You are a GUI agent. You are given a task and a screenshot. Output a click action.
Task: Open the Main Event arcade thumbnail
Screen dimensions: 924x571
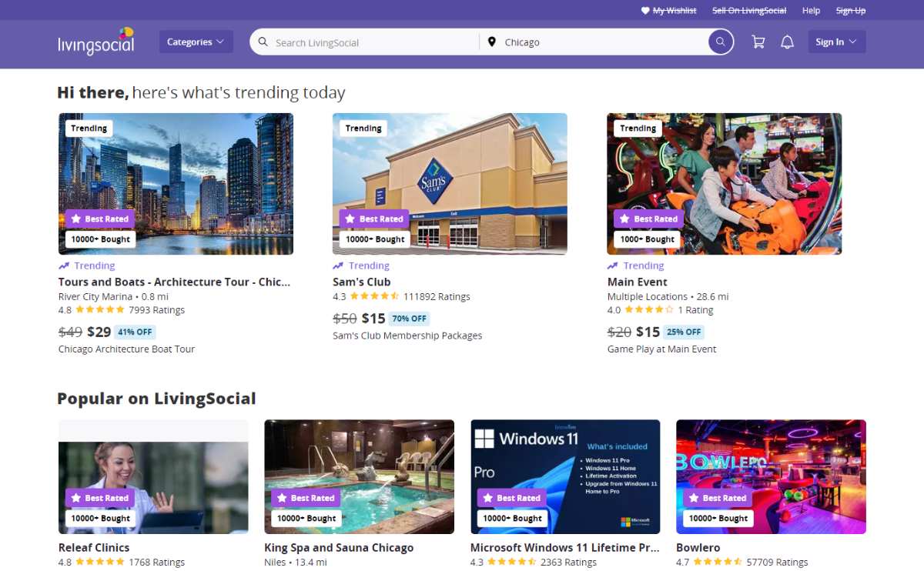point(725,184)
